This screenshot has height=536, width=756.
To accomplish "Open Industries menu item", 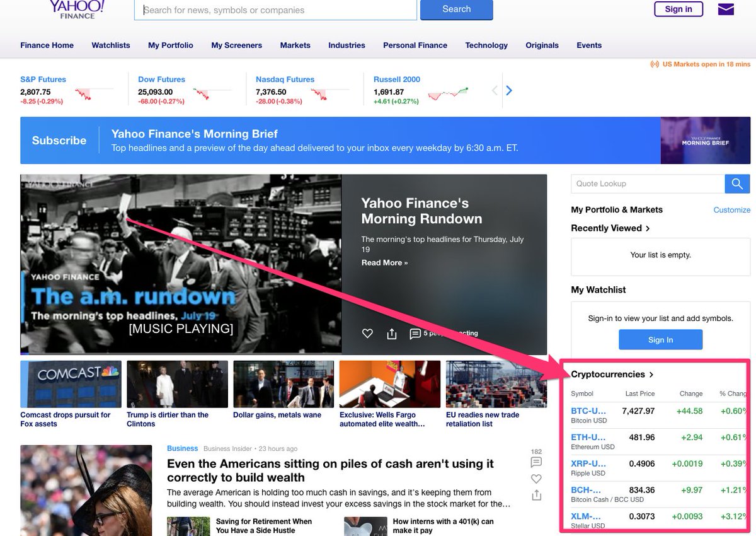I will [346, 45].
